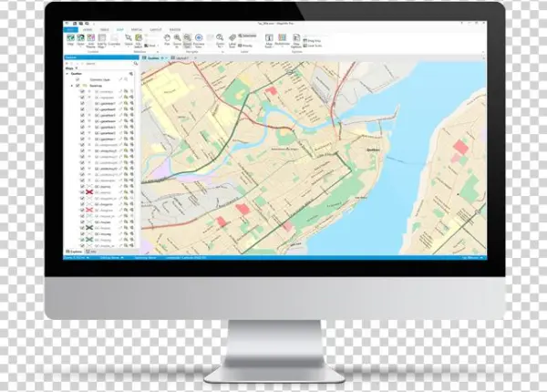547x392 pixels.
Task: Open style swatch with dark green X
Action: [x=89, y=240]
